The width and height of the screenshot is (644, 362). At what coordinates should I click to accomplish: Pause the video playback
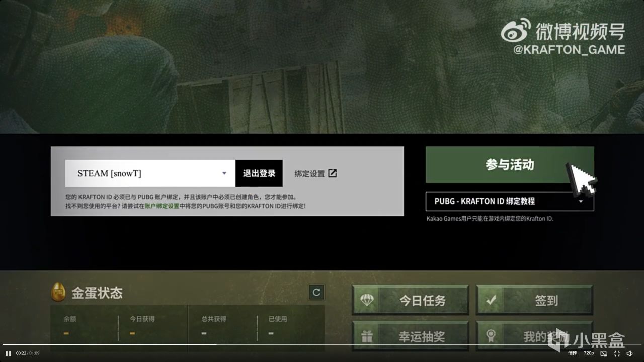pos(8,353)
